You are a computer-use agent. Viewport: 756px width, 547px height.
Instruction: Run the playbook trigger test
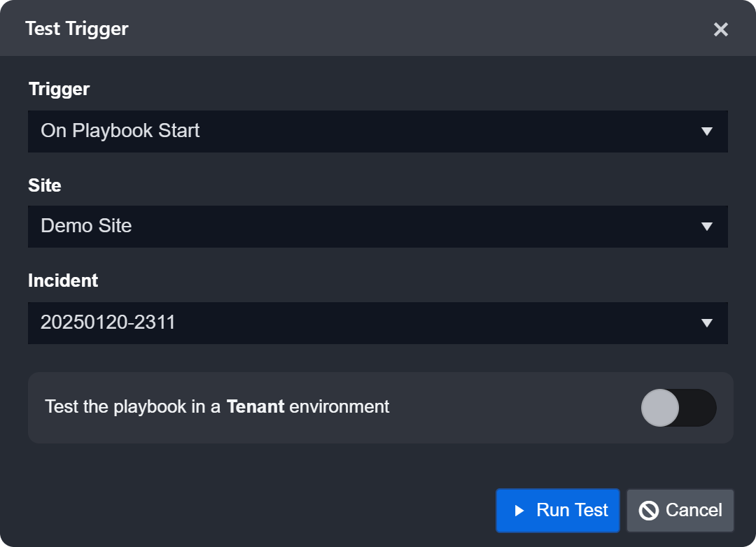558,511
